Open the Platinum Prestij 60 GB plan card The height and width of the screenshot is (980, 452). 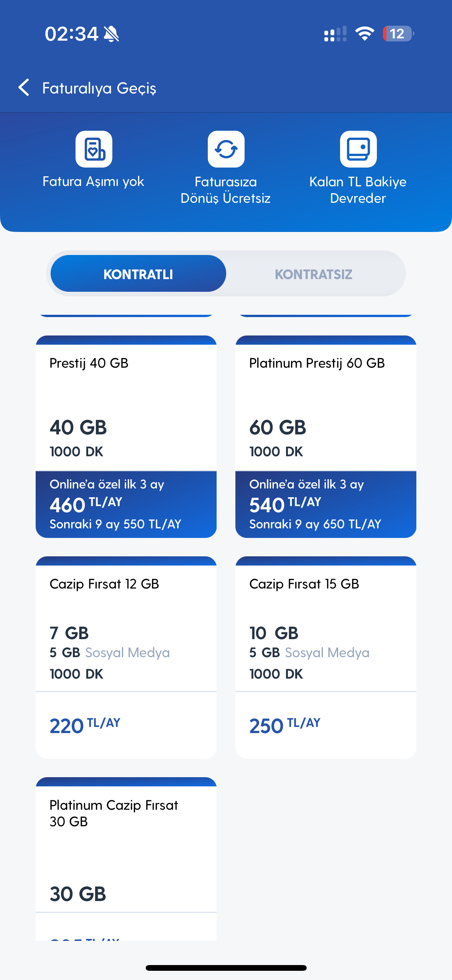coord(326,436)
